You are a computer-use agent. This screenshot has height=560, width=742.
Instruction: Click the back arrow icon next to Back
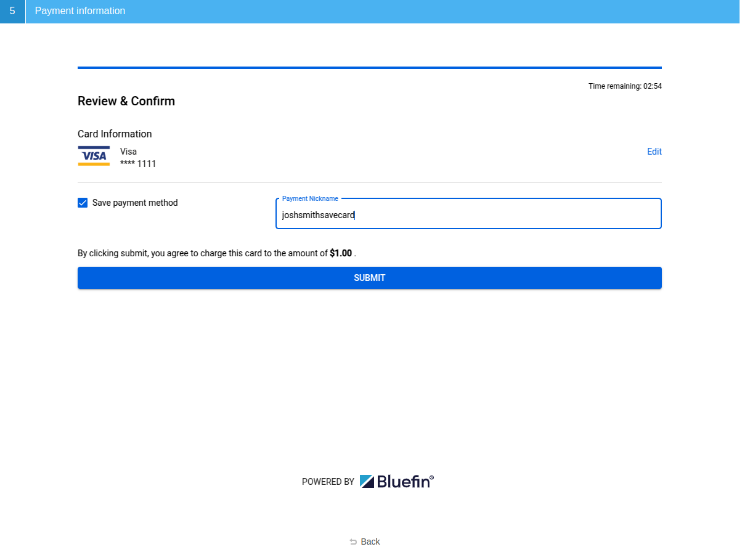click(353, 542)
